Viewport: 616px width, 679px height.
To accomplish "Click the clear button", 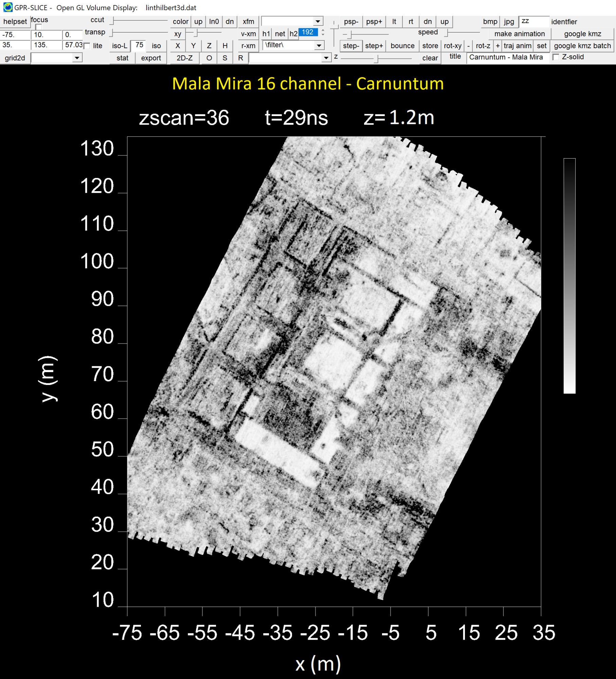I will [x=430, y=58].
